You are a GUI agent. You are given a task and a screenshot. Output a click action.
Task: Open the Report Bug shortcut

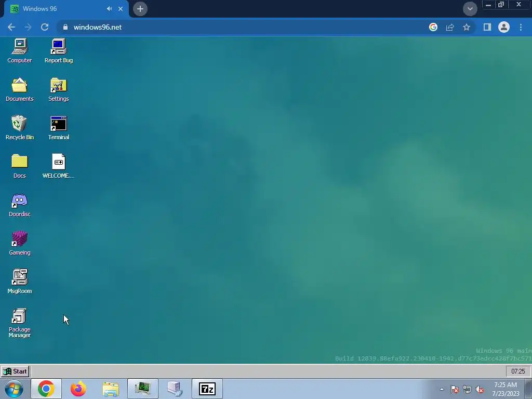(x=59, y=51)
